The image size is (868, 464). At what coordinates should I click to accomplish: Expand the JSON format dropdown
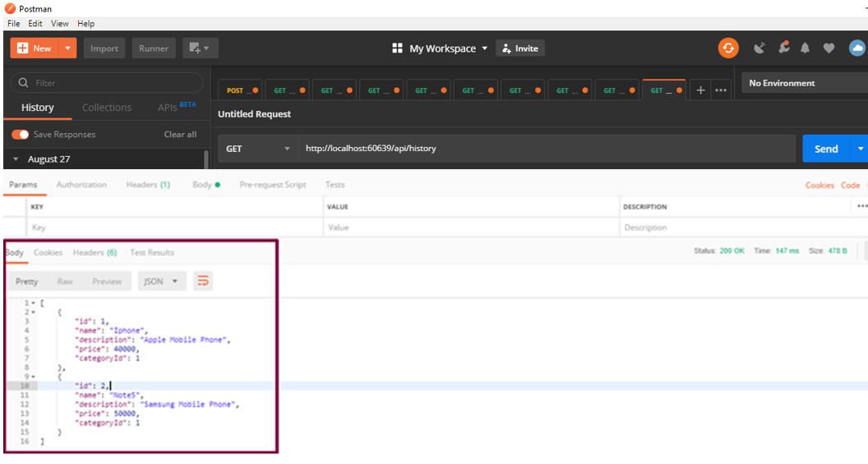[x=162, y=282]
